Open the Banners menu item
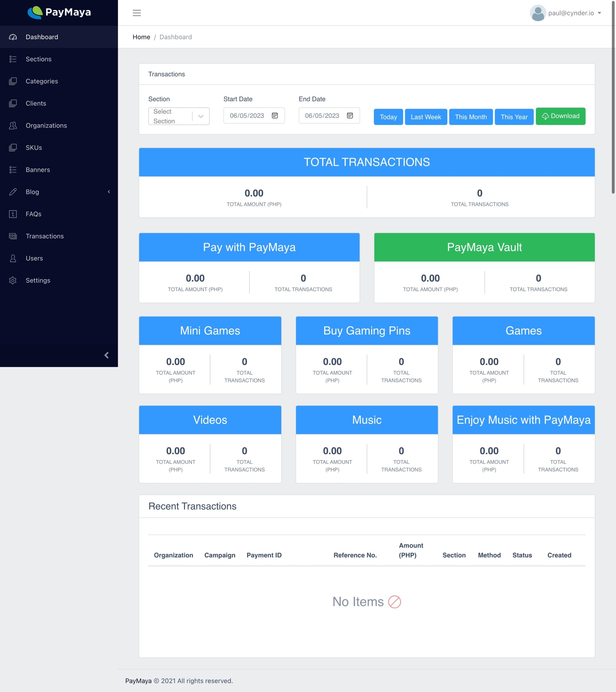 (59, 170)
